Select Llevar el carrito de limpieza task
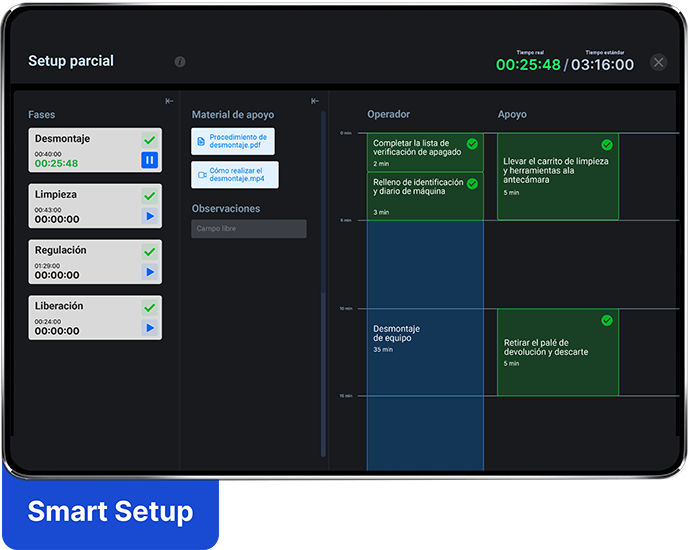Screen dimensions: 689x550 (557, 177)
